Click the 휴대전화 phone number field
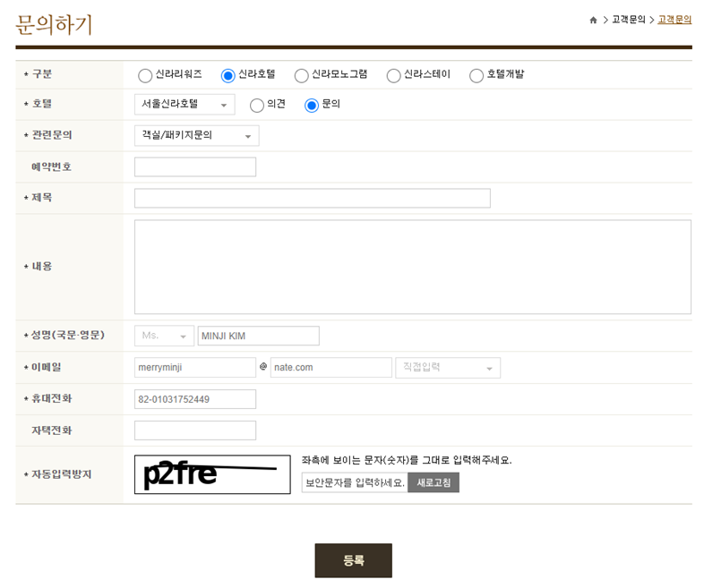The image size is (704, 588). pyautogui.click(x=195, y=399)
